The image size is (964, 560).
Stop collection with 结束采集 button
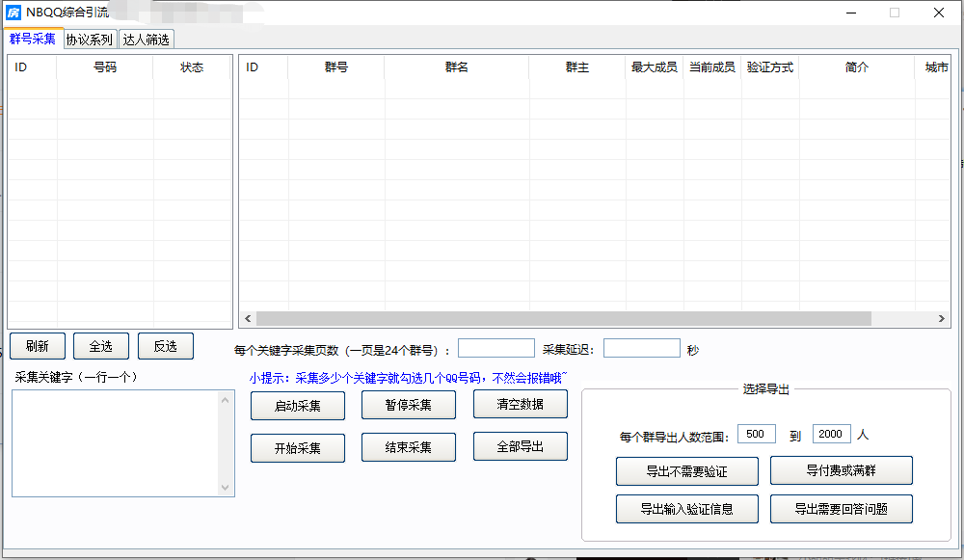[408, 447]
